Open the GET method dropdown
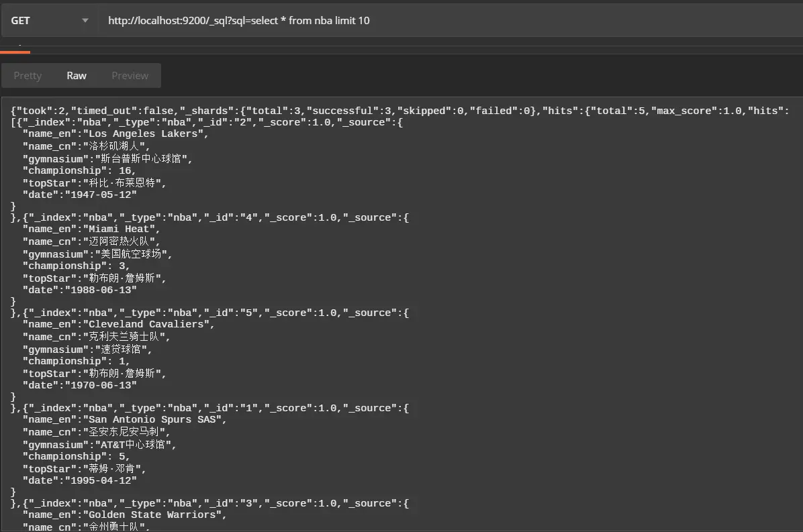This screenshot has height=532, width=803. point(50,21)
